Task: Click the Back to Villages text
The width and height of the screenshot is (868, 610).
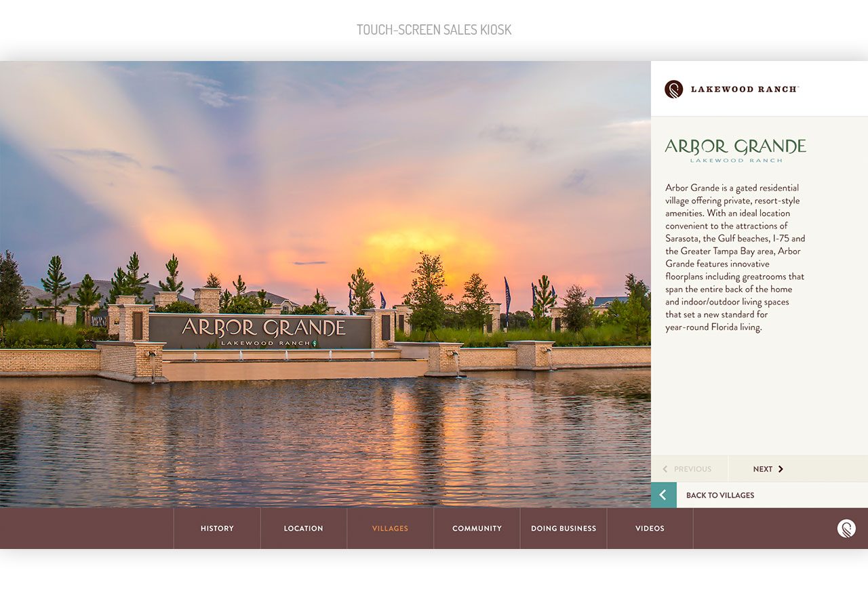Action: (719, 495)
